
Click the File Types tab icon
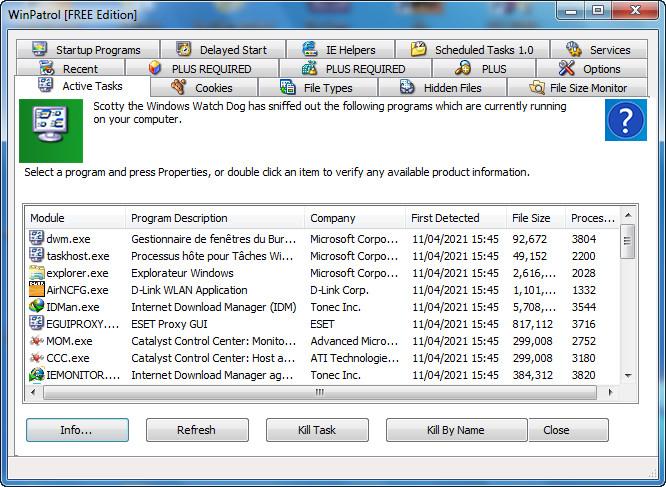click(288, 87)
